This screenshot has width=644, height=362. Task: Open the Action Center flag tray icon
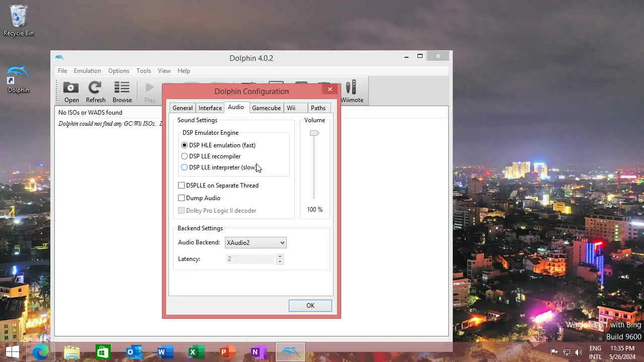click(x=554, y=352)
